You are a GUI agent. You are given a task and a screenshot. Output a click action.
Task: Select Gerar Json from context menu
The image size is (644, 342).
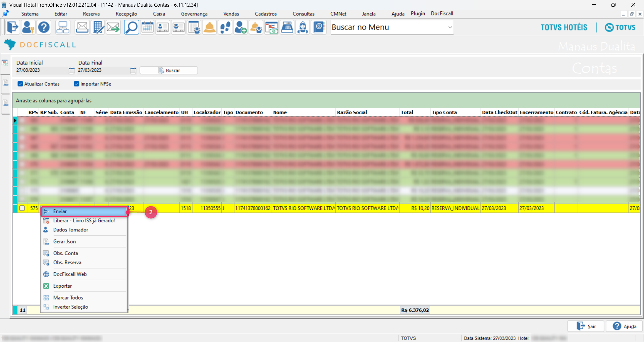click(x=84, y=241)
